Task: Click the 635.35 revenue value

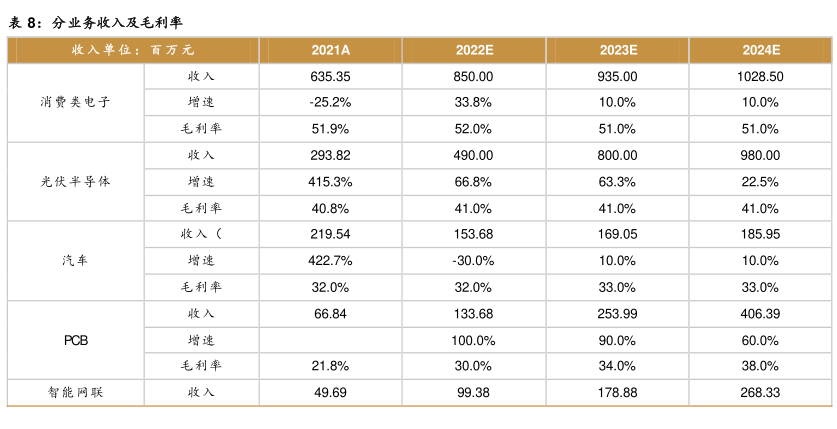Action: (330, 76)
